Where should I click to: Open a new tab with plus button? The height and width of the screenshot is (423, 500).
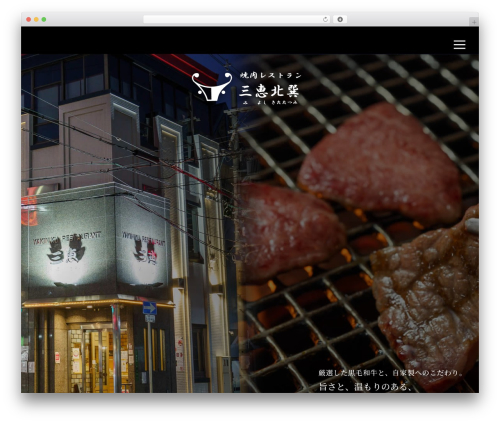[x=474, y=22]
